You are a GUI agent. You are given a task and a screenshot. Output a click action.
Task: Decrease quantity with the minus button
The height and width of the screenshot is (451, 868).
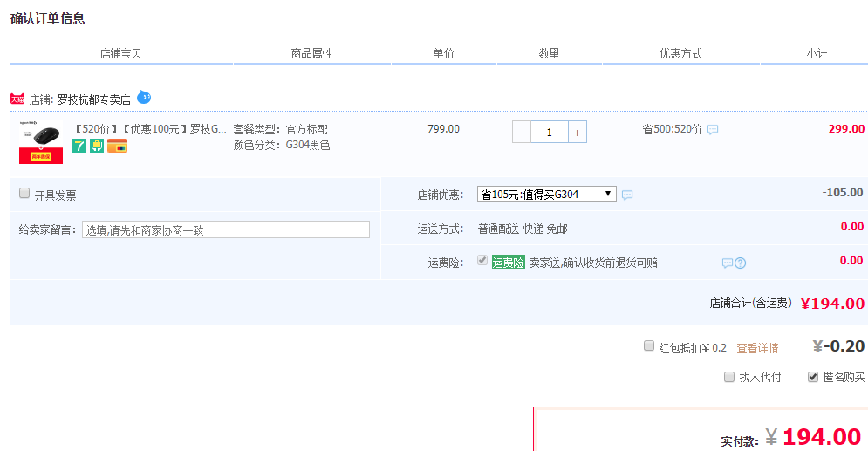522,133
